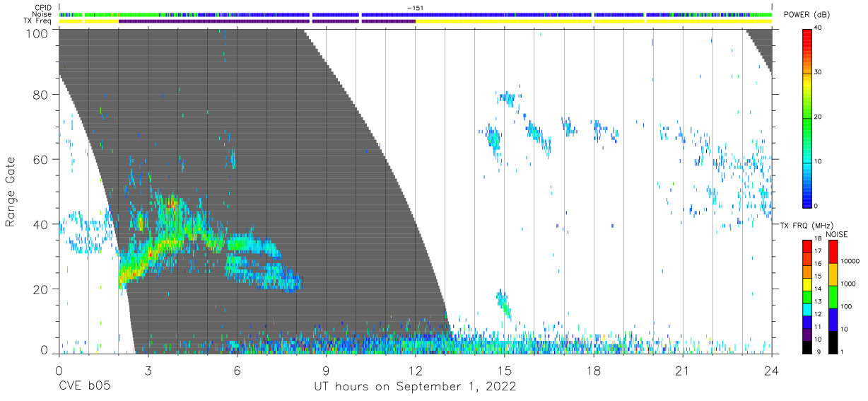Click the 60 tick on Range Gate axis
This screenshot has width=868, height=401.
point(41,160)
